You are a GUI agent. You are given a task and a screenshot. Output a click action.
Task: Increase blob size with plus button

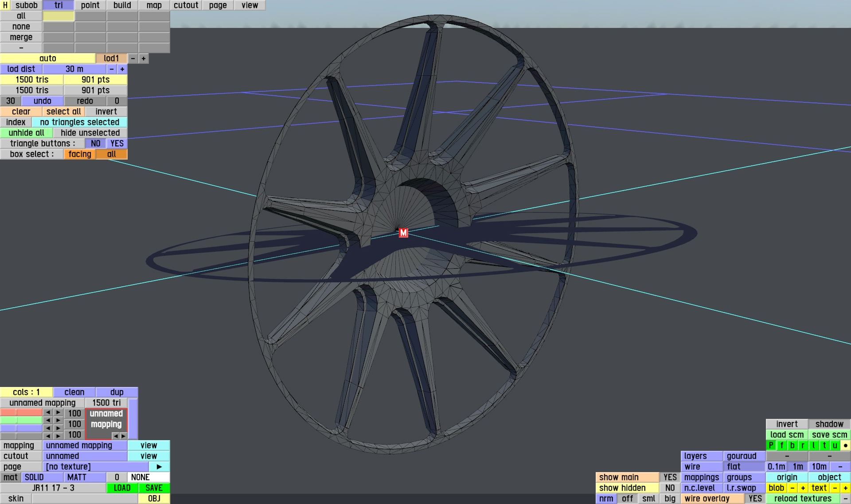click(x=803, y=488)
